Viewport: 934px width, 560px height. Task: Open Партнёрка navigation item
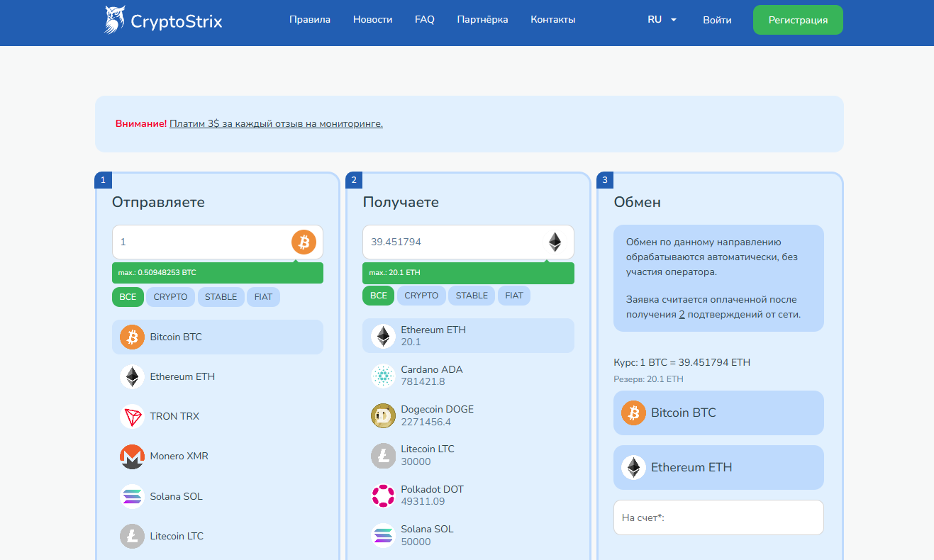(482, 20)
